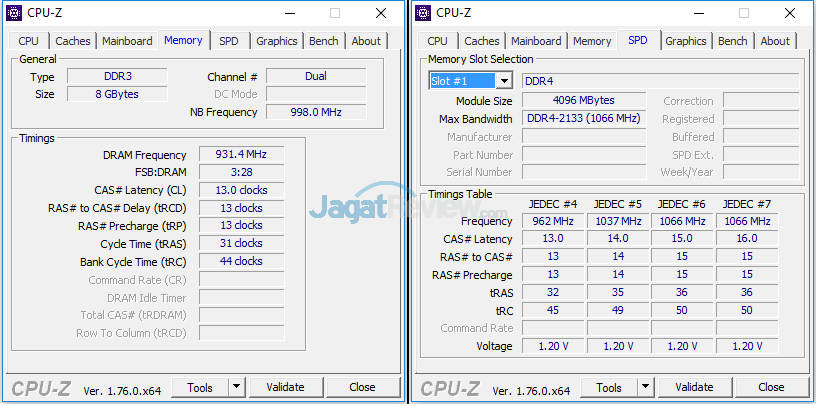This screenshot has height=404, width=816.
Task: Switch to CPU tab in right window
Action: tap(437, 41)
